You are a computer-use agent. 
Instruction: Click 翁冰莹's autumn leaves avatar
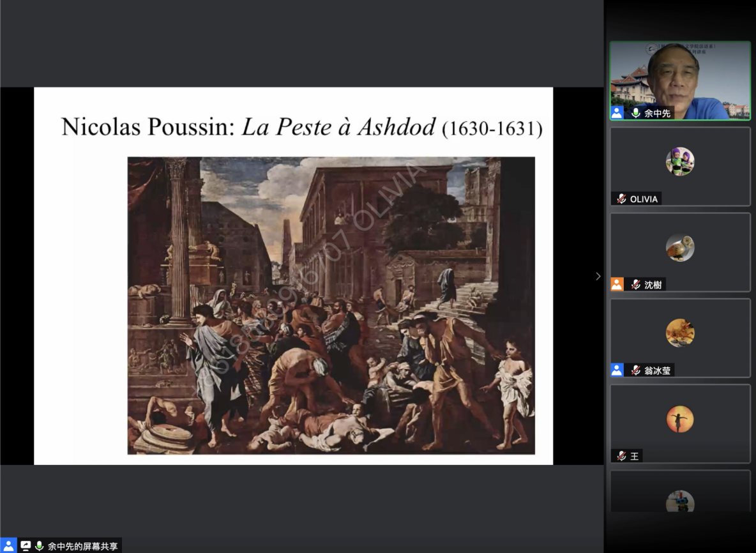[680, 333]
